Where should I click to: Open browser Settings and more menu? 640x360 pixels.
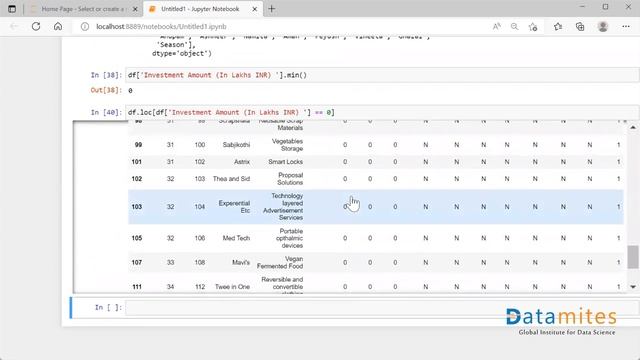[x=626, y=27]
